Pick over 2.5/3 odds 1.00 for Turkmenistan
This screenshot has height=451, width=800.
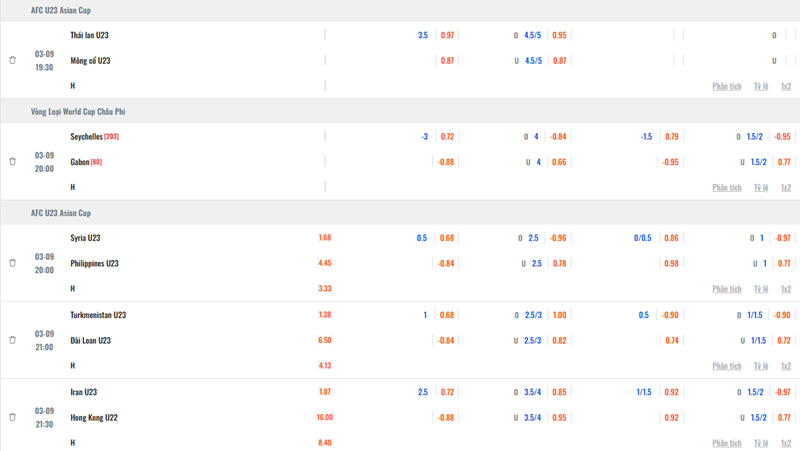[x=560, y=315]
